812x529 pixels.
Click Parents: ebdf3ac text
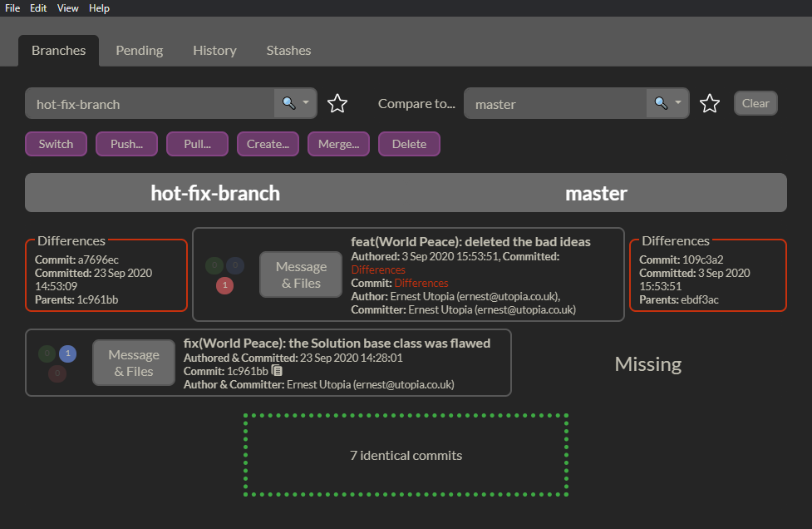679,300
